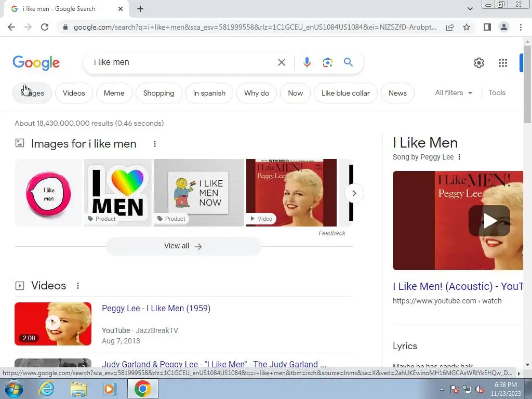532x399 pixels.
Task: Select the Shopping filter chip
Action: tap(159, 94)
